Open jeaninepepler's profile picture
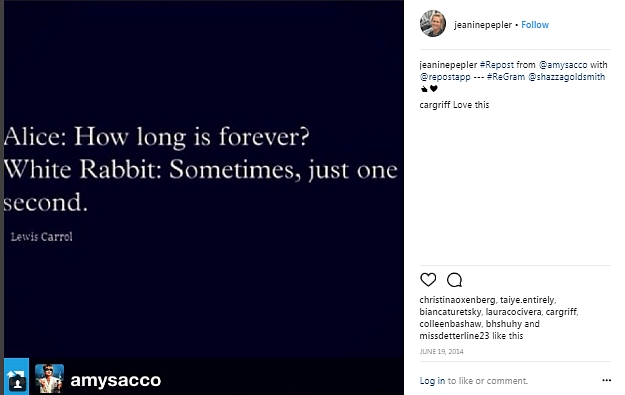 433,24
